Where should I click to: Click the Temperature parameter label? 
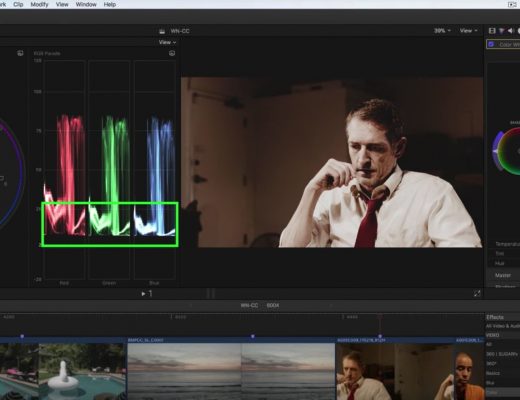tap(507, 244)
